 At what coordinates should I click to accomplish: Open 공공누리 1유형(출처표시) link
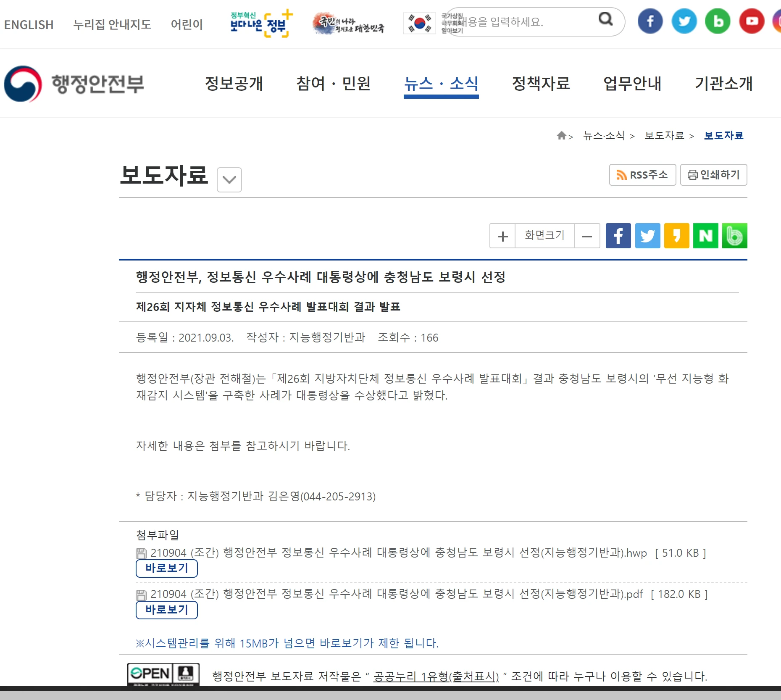coord(436,676)
